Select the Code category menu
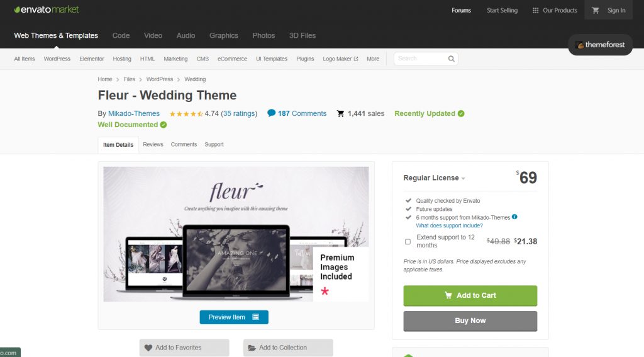This screenshot has width=644, height=357. coord(121,35)
